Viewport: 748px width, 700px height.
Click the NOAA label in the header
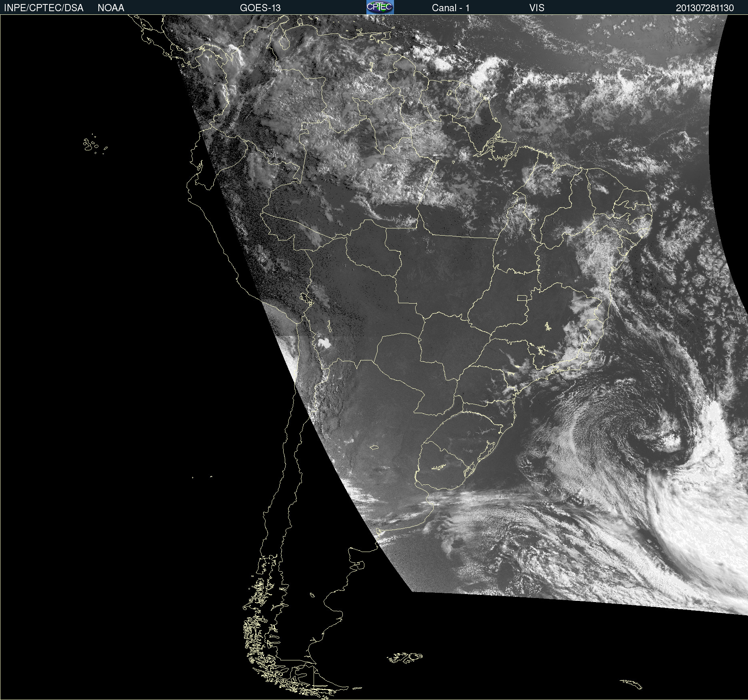coord(111,8)
